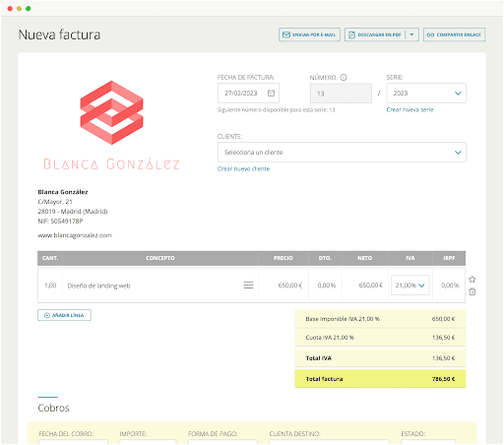Open the Selecciona un cliente dropdown

click(x=342, y=153)
